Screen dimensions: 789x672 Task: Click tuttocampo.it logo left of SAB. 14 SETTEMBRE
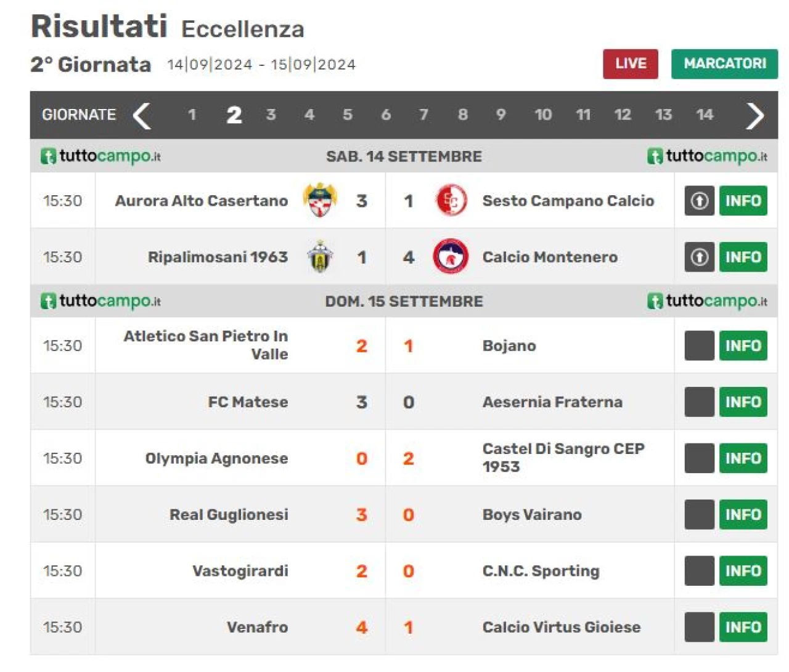(100, 156)
